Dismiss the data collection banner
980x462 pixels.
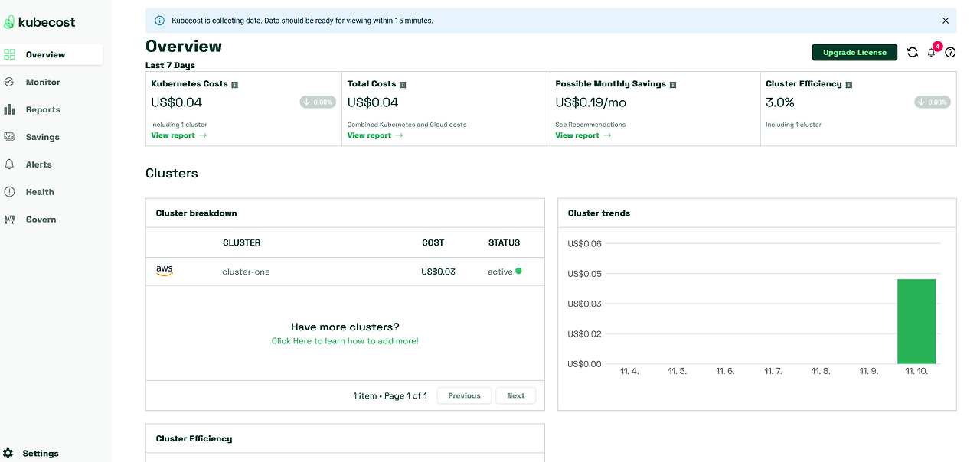(x=946, y=21)
